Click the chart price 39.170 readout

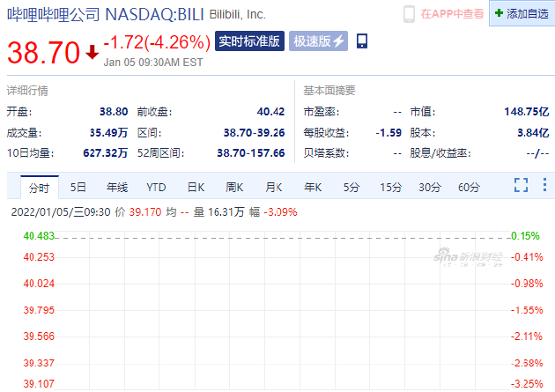pos(145,212)
